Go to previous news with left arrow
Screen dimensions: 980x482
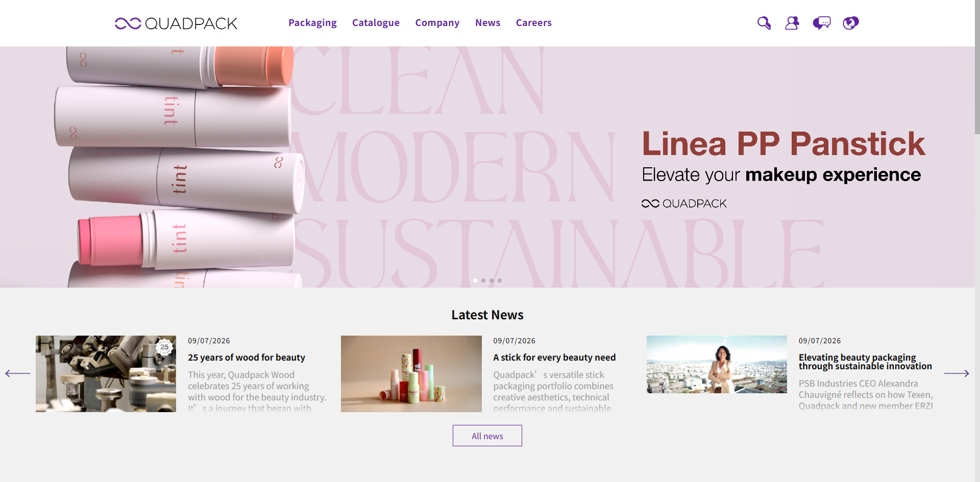(x=17, y=373)
